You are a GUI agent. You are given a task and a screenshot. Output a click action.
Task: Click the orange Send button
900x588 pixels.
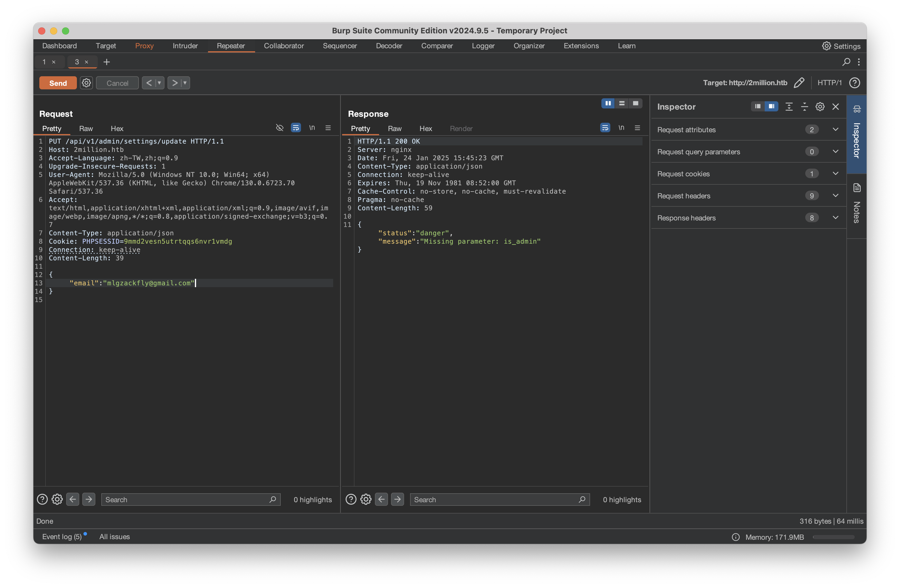click(58, 83)
